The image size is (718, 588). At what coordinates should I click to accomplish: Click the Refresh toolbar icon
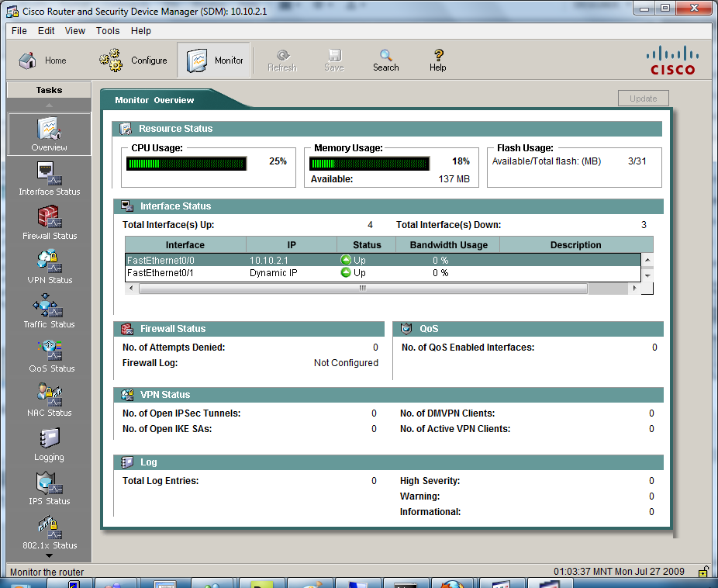coord(282,61)
